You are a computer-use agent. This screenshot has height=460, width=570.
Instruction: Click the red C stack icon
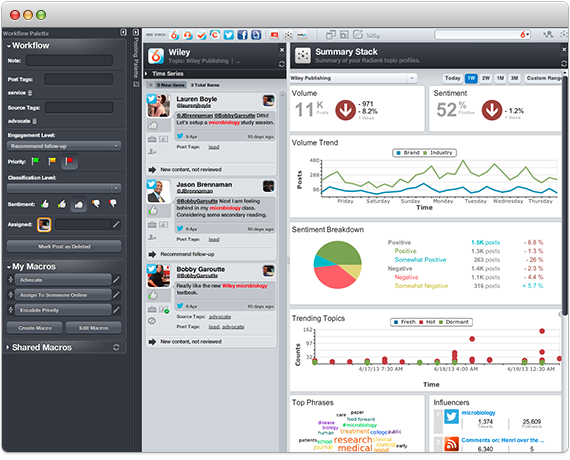point(215,35)
